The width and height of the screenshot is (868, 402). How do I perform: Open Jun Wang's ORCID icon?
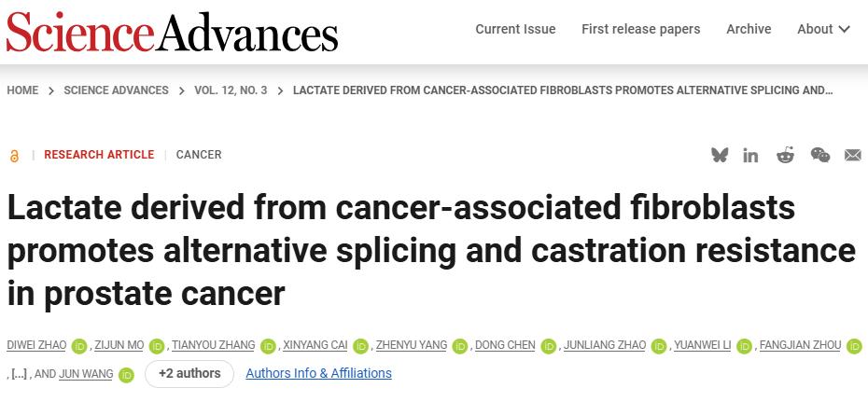click(126, 375)
